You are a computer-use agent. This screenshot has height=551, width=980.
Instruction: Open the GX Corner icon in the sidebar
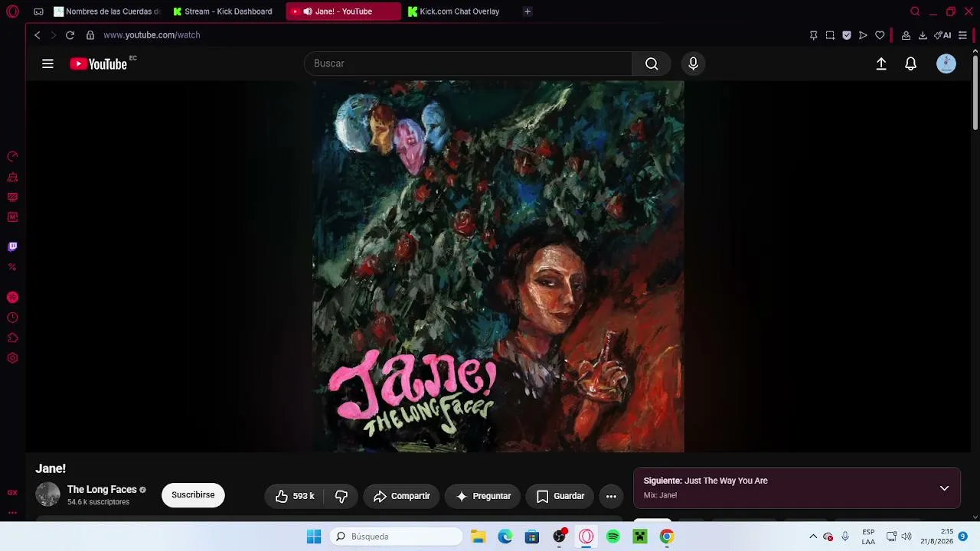tap(12, 493)
